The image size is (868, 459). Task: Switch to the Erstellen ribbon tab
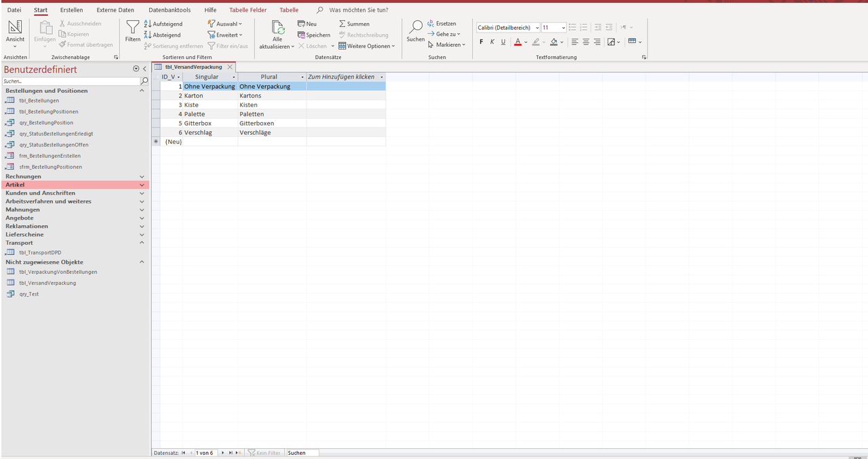pyautogui.click(x=71, y=10)
